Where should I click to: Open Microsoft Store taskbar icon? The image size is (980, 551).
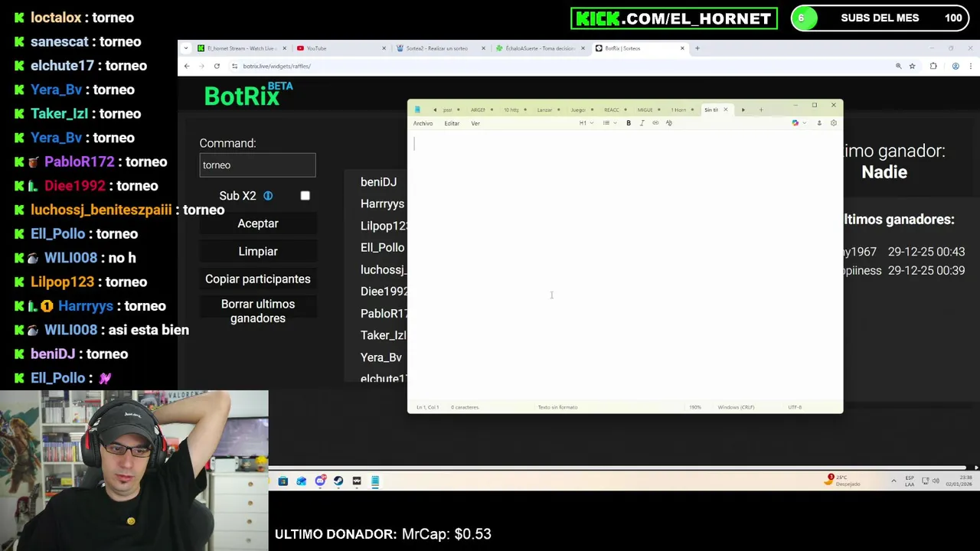pos(283,481)
